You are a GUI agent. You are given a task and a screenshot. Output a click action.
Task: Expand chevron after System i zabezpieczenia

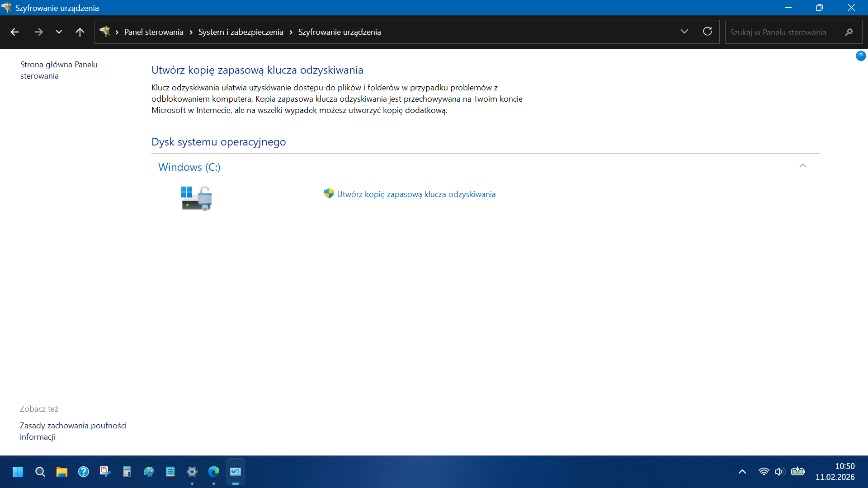(x=291, y=32)
